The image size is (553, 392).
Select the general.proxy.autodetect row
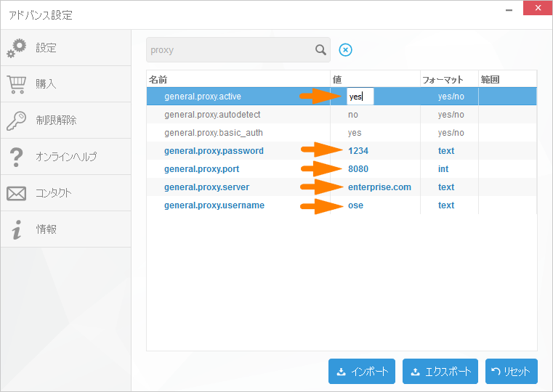(x=342, y=115)
